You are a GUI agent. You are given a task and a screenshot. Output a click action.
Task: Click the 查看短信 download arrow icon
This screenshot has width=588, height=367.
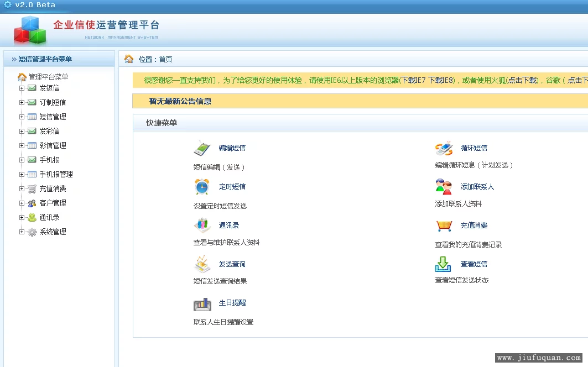click(444, 264)
